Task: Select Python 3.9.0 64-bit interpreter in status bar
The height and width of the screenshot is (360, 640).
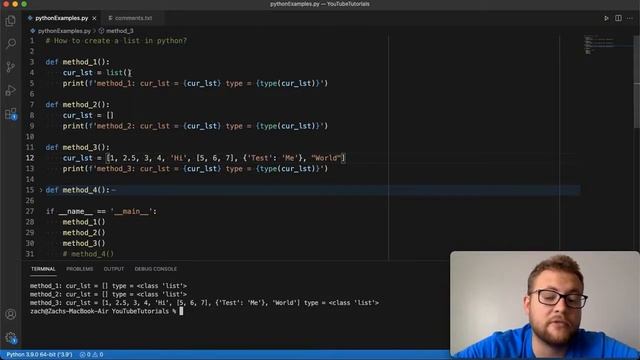Action: pos(39,355)
